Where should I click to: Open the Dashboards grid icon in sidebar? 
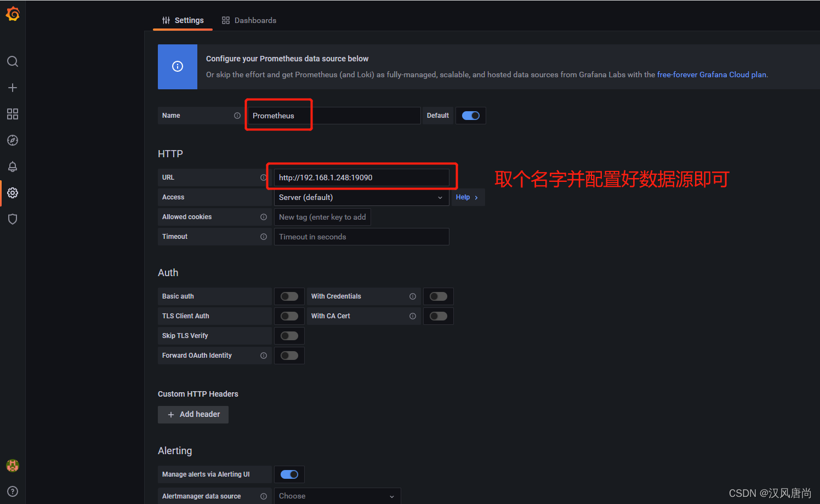pyautogui.click(x=13, y=114)
